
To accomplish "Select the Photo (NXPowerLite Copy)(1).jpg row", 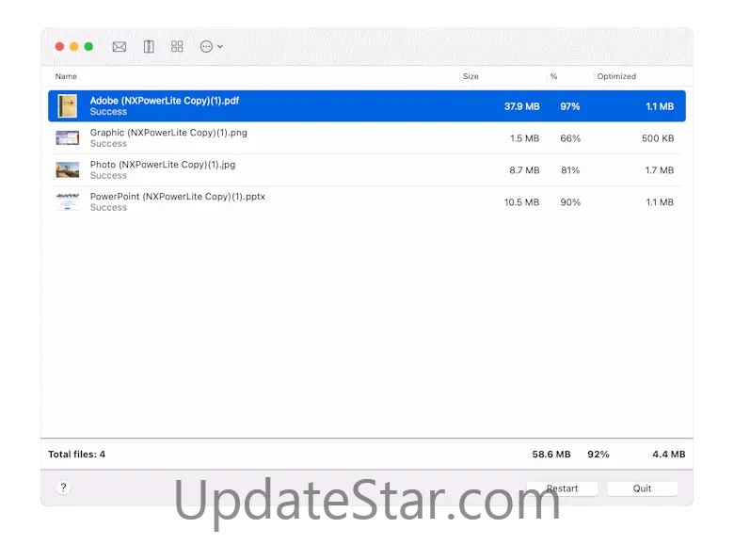I will [x=367, y=170].
